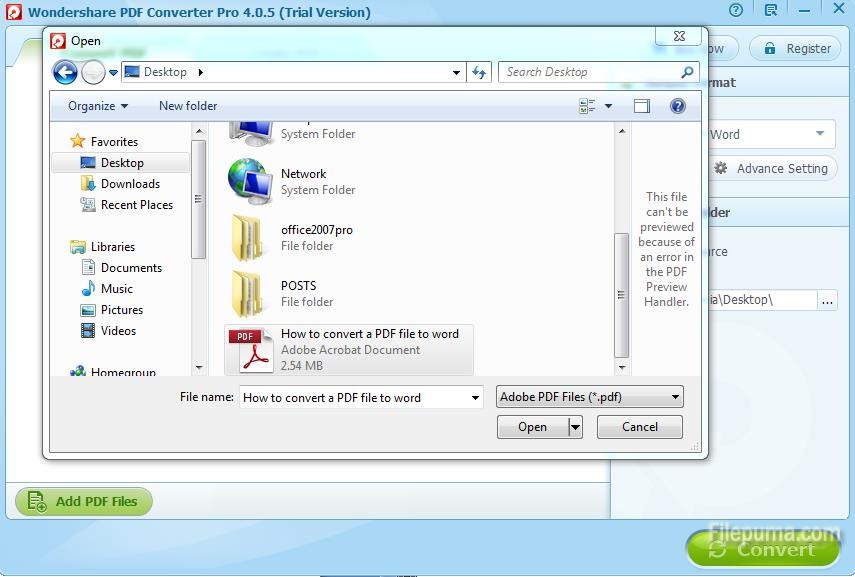This screenshot has width=855, height=577.
Task: Select Documents under Libraries
Action: point(131,268)
